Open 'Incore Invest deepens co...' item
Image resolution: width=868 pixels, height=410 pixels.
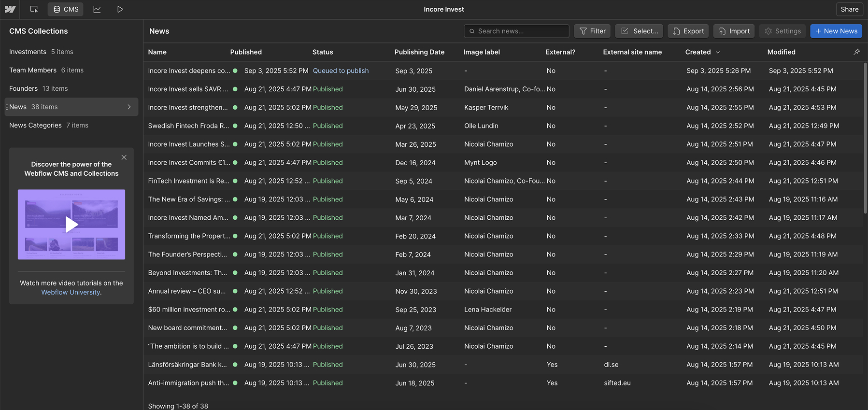(x=189, y=71)
